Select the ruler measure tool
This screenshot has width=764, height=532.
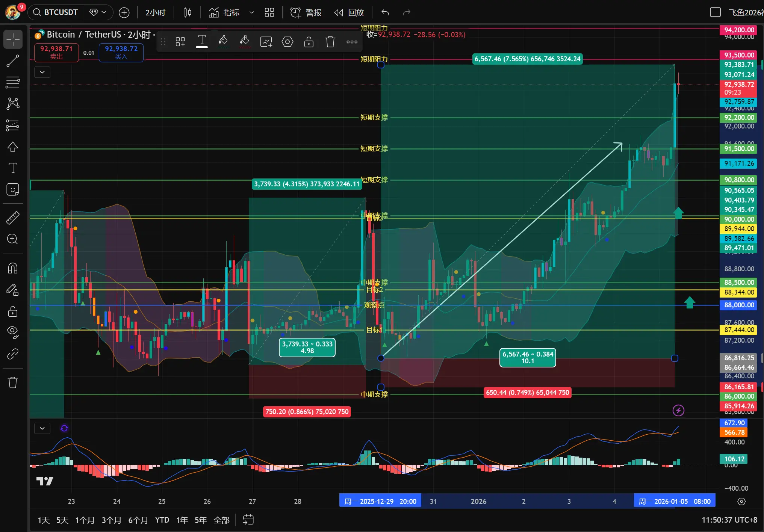tap(13, 218)
